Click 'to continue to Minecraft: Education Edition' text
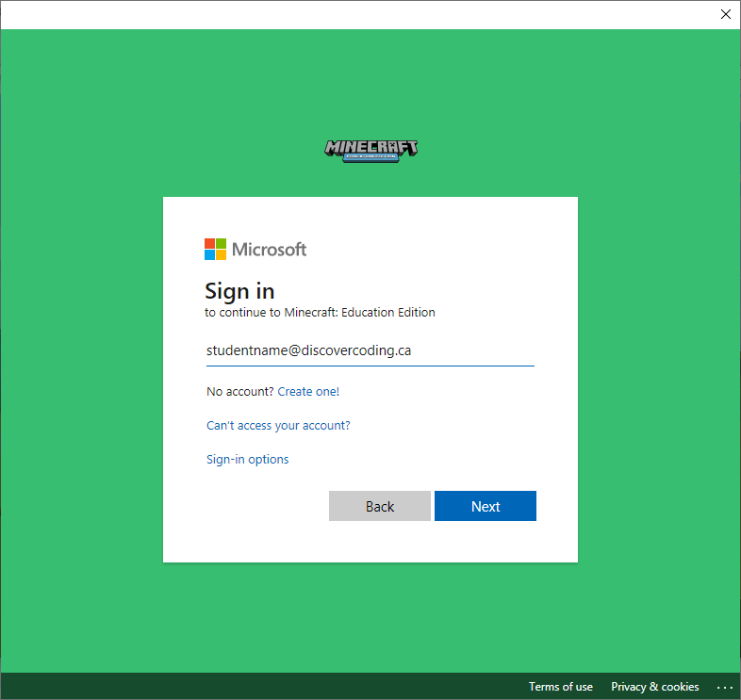 coord(320,313)
